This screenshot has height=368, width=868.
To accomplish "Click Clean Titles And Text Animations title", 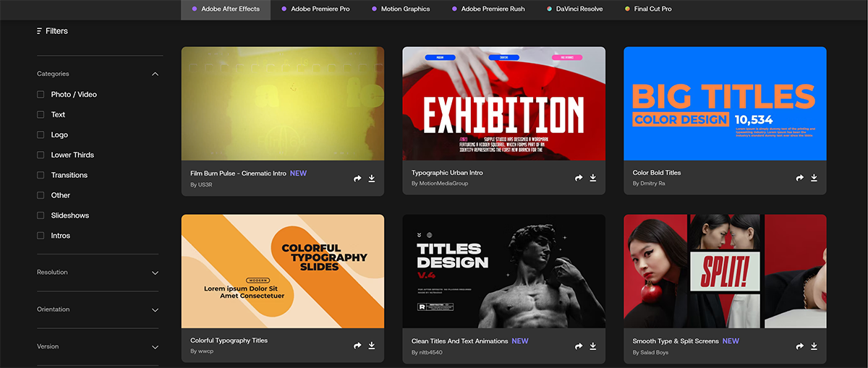I will coord(459,341).
